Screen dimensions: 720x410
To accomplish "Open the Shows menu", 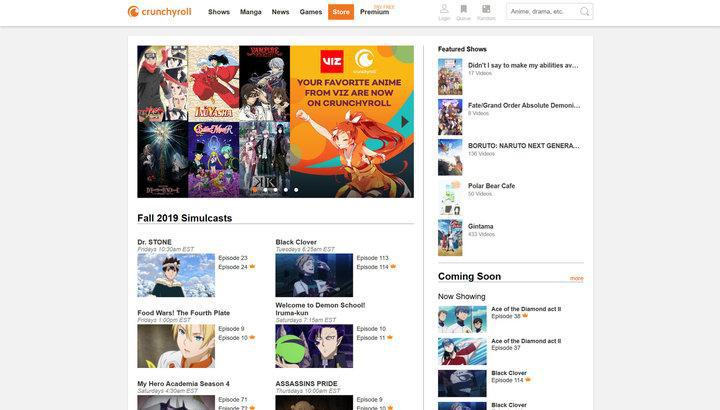I will tap(219, 12).
